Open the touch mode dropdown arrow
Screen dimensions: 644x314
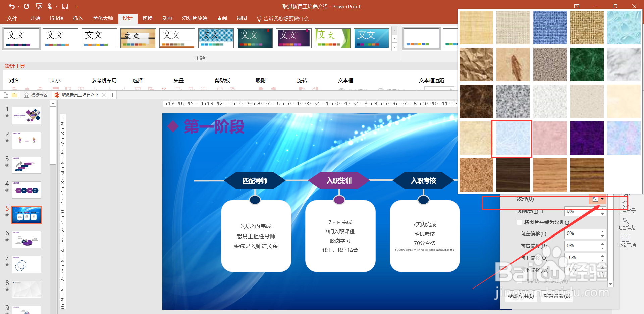[56, 6]
